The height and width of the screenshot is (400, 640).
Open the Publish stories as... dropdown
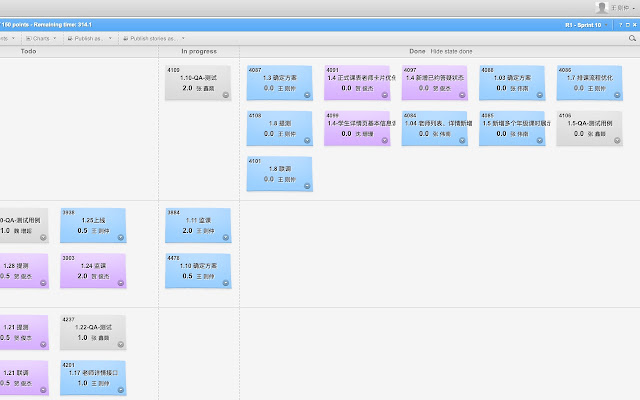[153, 38]
